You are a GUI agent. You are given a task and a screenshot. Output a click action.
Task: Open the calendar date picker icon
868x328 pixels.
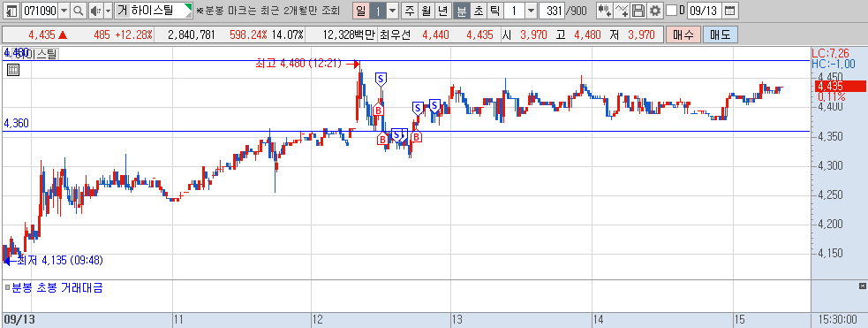tap(730, 10)
